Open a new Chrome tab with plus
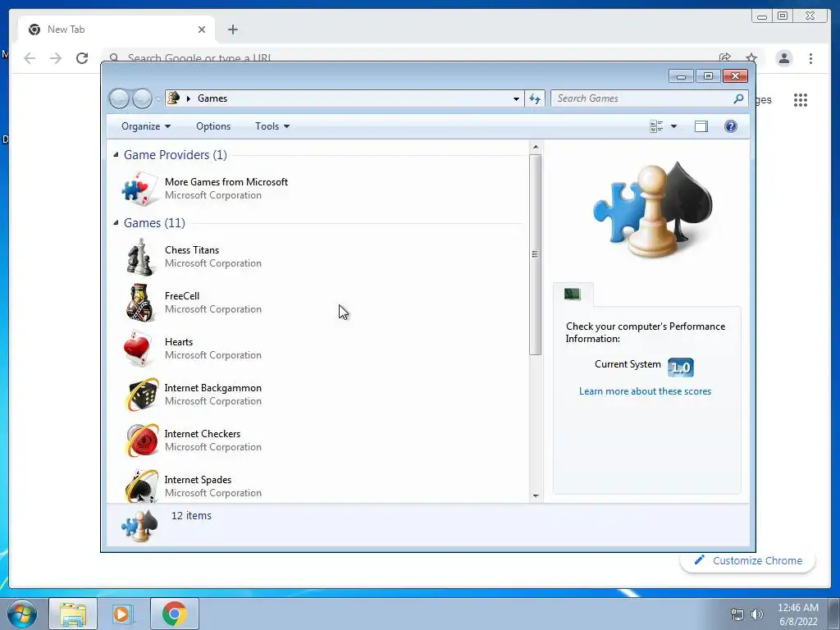The width and height of the screenshot is (840, 630). 232,30
